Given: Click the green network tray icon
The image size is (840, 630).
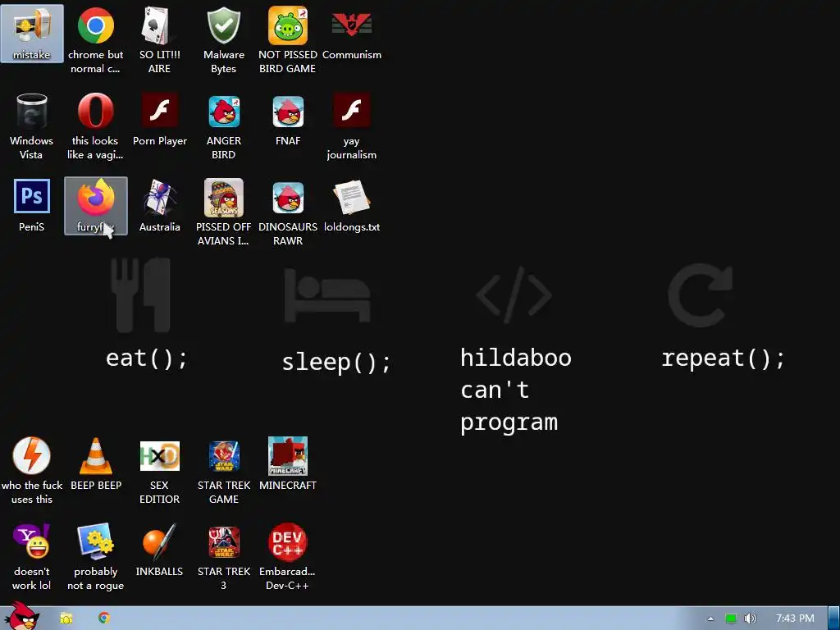Looking at the screenshot, I should pos(731,619).
